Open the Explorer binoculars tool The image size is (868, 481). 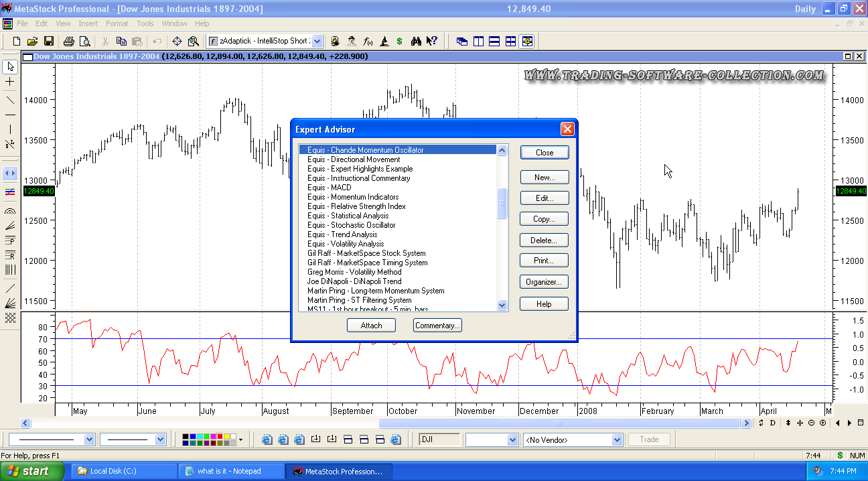coord(416,41)
